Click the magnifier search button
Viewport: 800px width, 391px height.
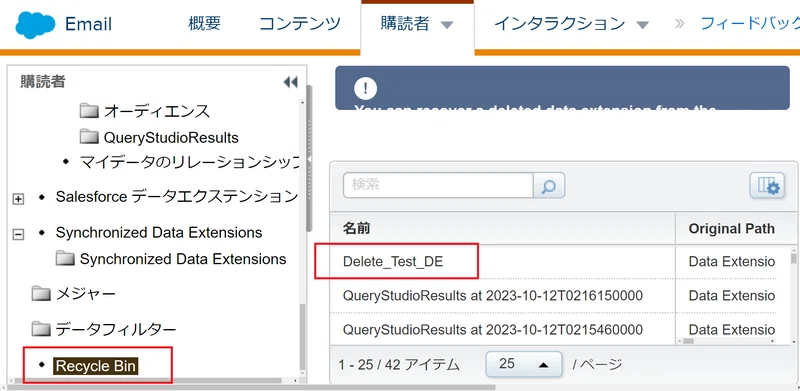(549, 185)
